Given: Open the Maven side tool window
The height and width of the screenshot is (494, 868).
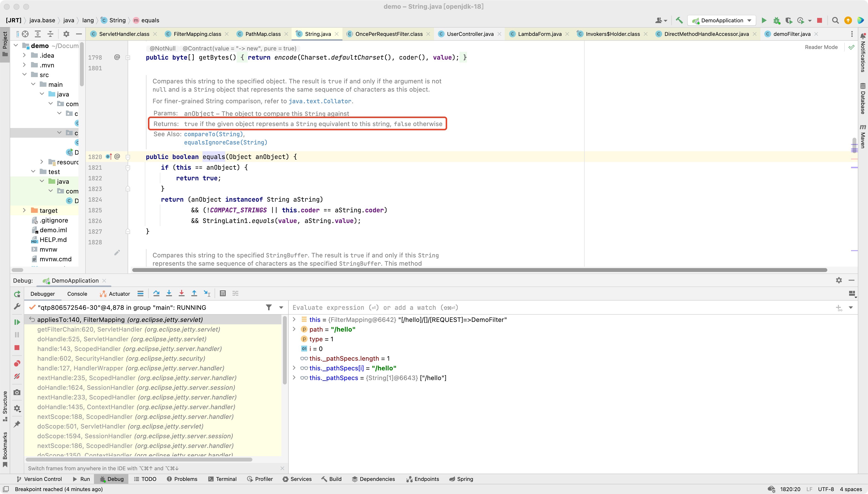Looking at the screenshot, I should pos(863,136).
